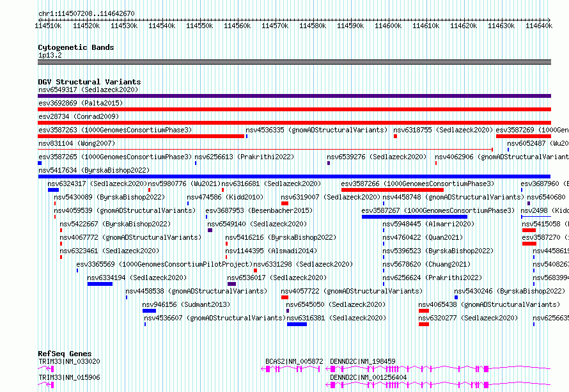The image size is (569, 392).
Task: Select the 1p13.2 cytogenetic band bar
Action: (x=294, y=62)
